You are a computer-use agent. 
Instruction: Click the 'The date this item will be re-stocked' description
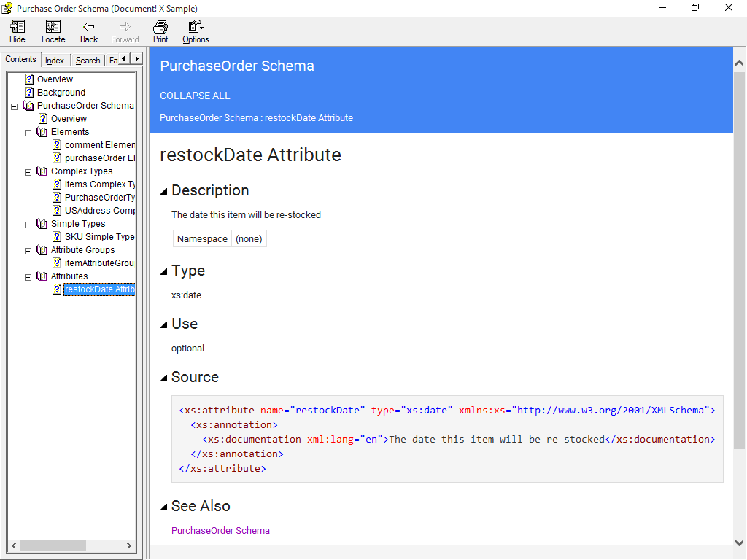click(247, 215)
